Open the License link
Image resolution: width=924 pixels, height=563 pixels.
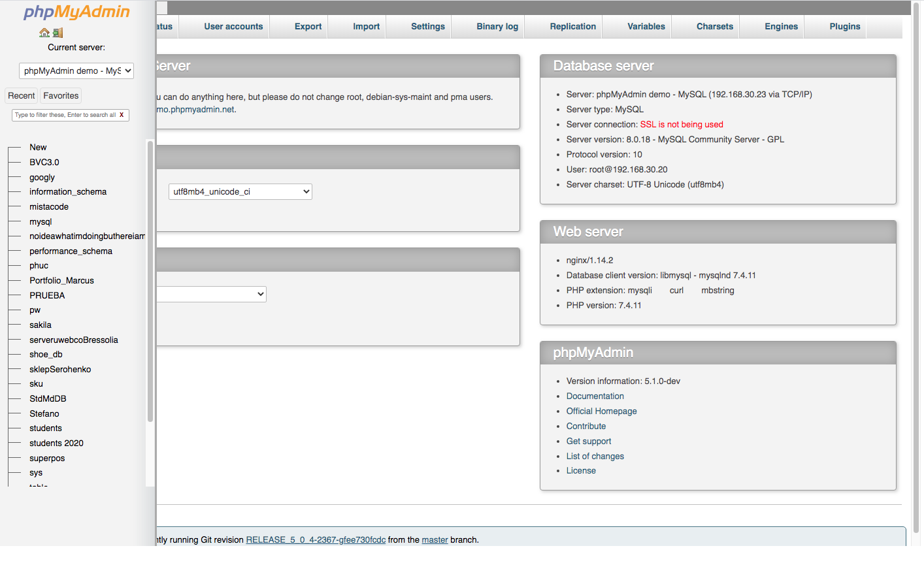pos(581,470)
